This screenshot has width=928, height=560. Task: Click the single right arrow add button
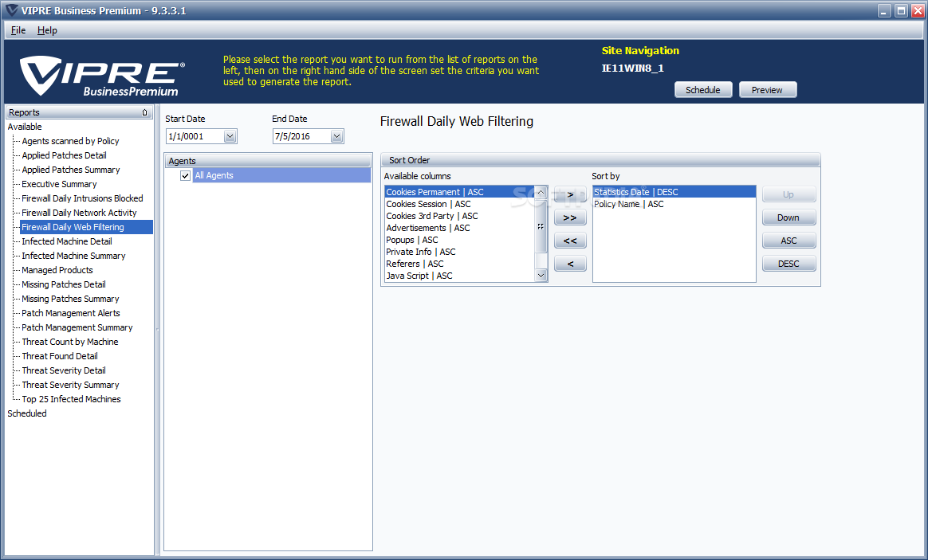570,194
